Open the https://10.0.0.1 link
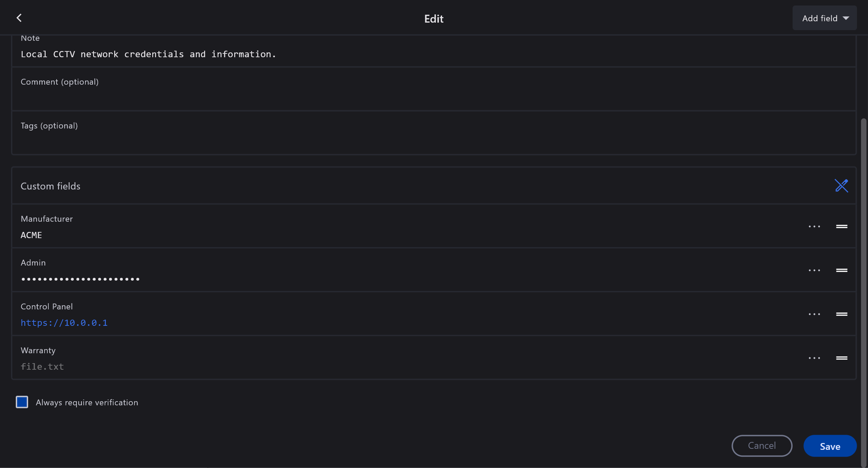868x468 pixels. point(64,323)
